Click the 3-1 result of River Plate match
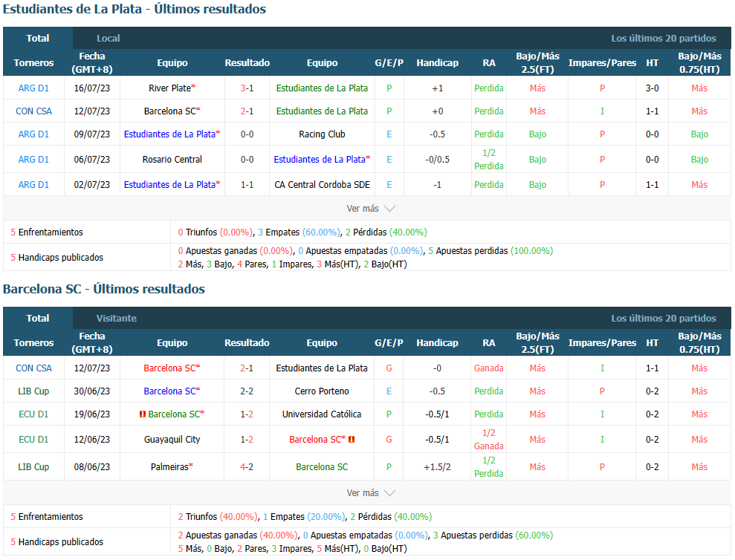This screenshot has height=560, width=735. click(x=247, y=88)
